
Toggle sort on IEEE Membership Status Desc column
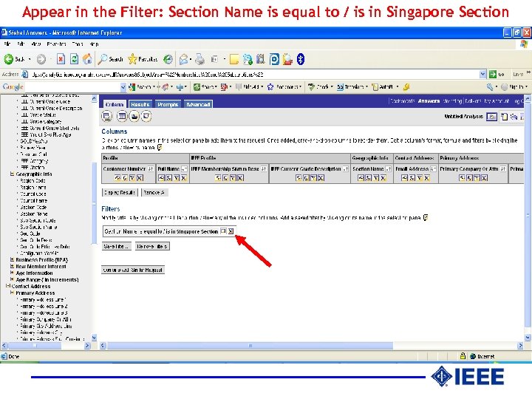pyautogui.click(x=263, y=168)
